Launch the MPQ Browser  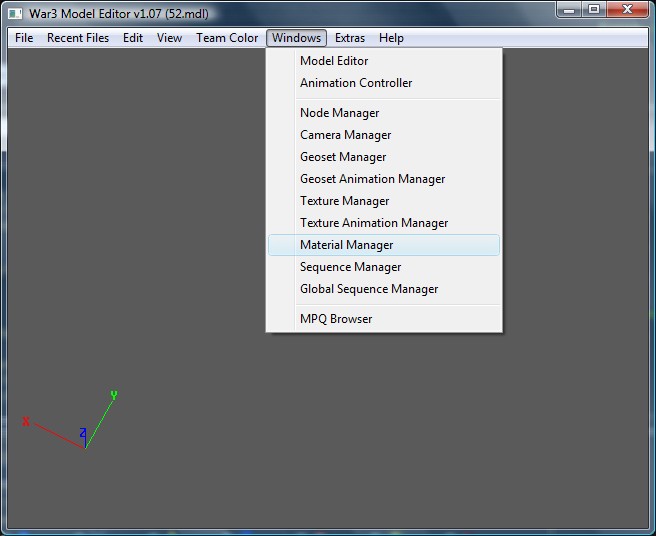(384, 319)
